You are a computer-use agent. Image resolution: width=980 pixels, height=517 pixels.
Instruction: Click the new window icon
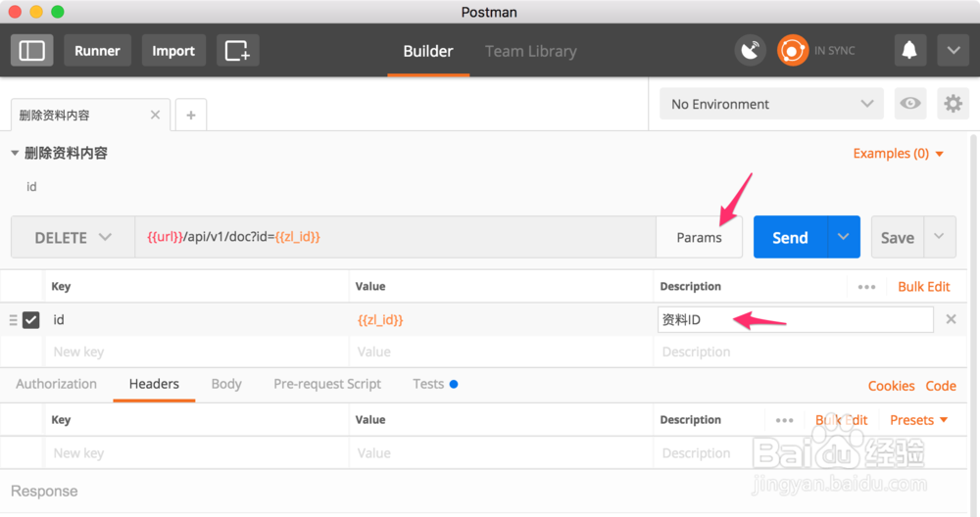click(237, 51)
